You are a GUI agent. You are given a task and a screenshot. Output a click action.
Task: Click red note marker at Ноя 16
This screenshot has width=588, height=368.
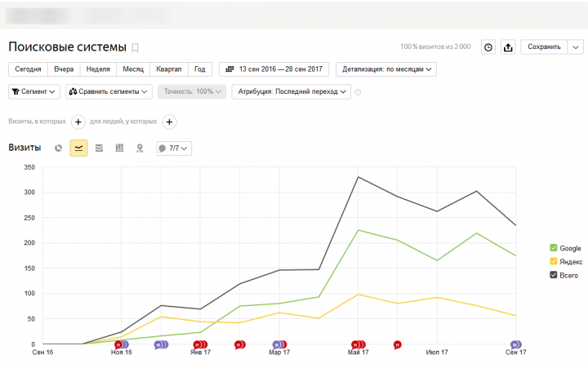(x=118, y=345)
